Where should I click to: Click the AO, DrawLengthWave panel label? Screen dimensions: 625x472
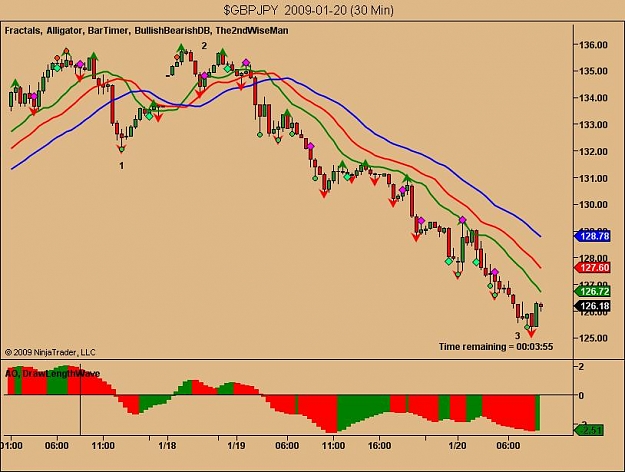pyautogui.click(x=52, y=374)
